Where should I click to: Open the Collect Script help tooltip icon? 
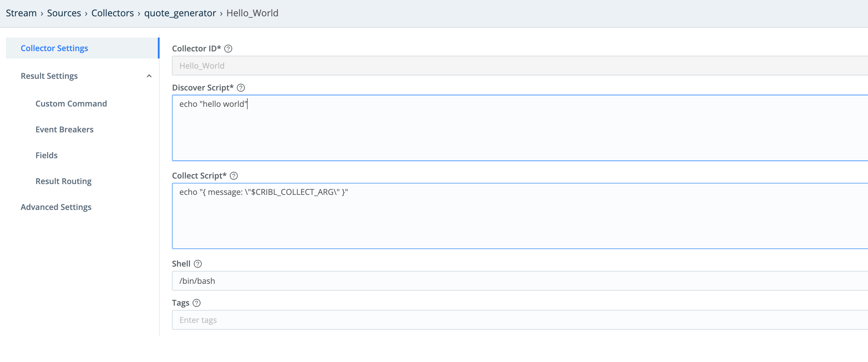[233, 176]
